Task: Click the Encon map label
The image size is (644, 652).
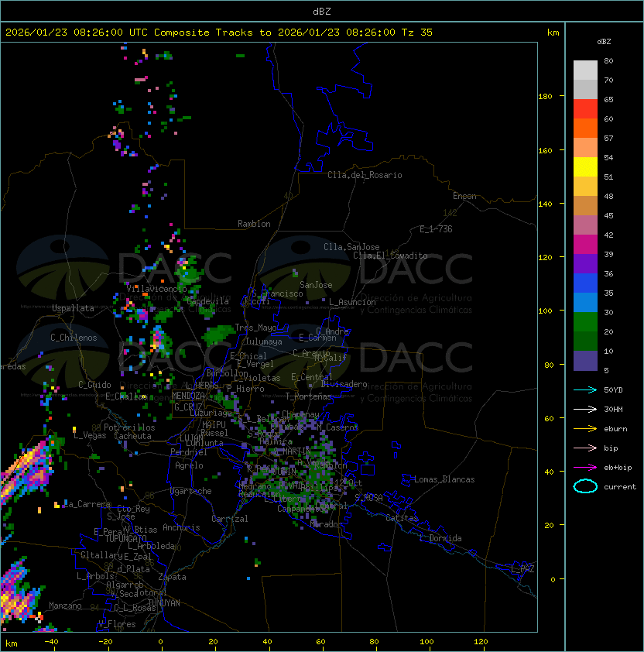Action: 464,196
